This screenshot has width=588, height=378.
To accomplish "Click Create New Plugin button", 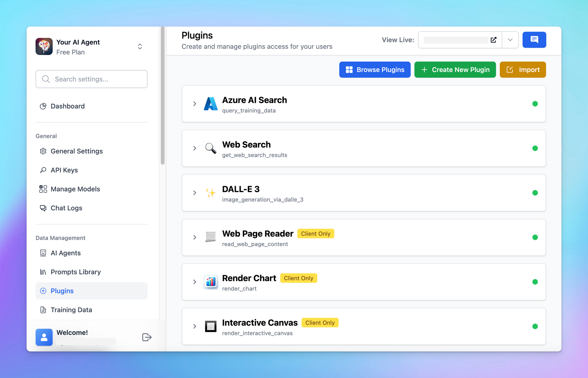I will tap(455, 70).
